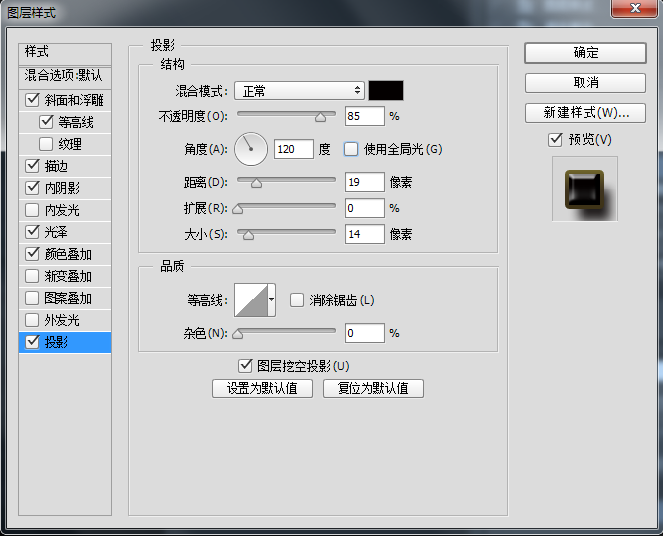Uncheck the 投影 checkbox
The width and height of the screenshot is (663, 536).
point(33,342)
